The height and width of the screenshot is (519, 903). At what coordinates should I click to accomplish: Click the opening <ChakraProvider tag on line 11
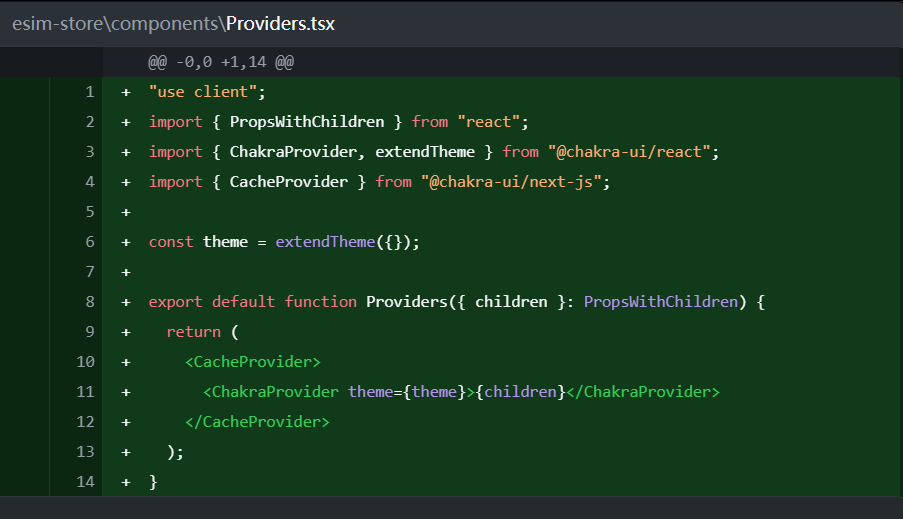point(271,392)
